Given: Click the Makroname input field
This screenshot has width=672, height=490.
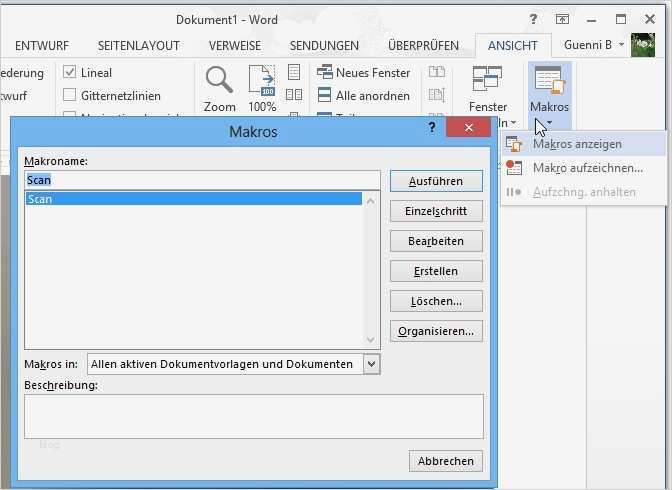Looking at the screenshot, I should coord(202,180).
